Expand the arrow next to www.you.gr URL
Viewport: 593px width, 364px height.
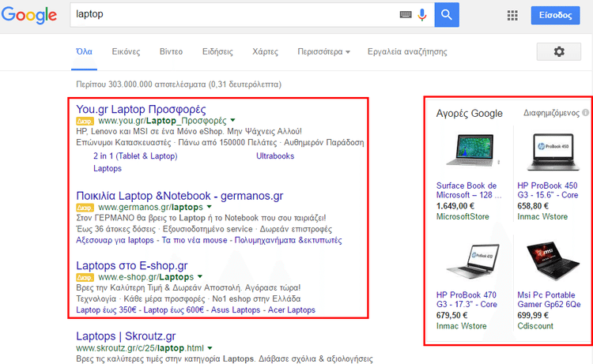point(233,121)
